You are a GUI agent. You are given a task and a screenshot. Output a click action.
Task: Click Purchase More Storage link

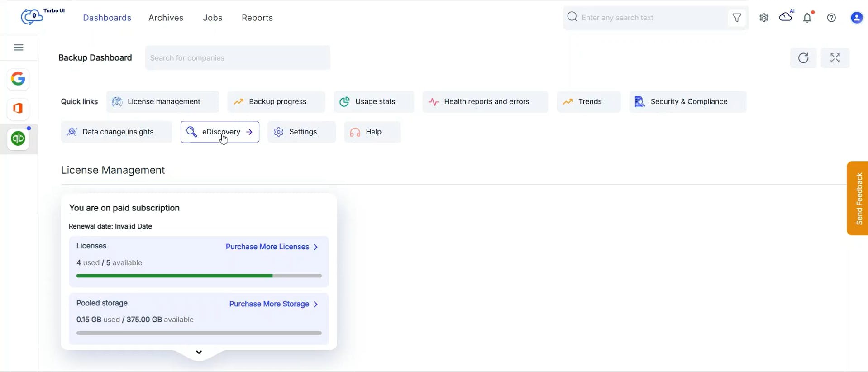click(x=273, y=304)
